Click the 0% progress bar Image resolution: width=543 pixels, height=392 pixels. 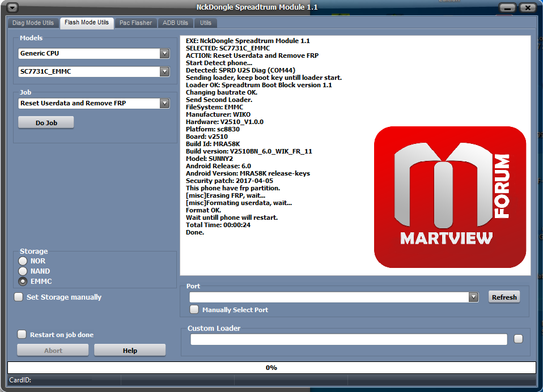(x=271, y=368)
